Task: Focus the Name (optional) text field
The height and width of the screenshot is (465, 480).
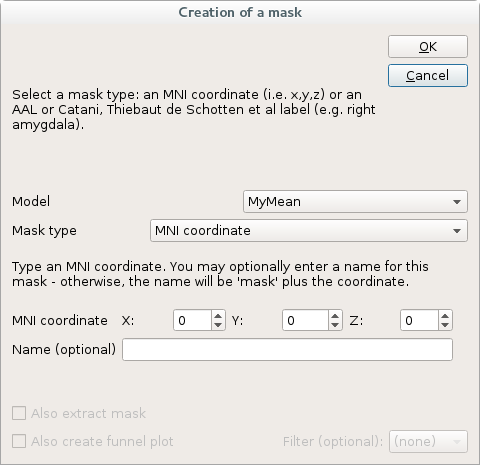Action: [x=287, y=349]
